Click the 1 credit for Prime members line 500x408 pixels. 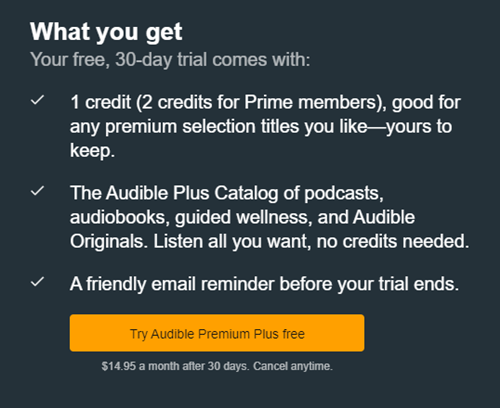265,102
